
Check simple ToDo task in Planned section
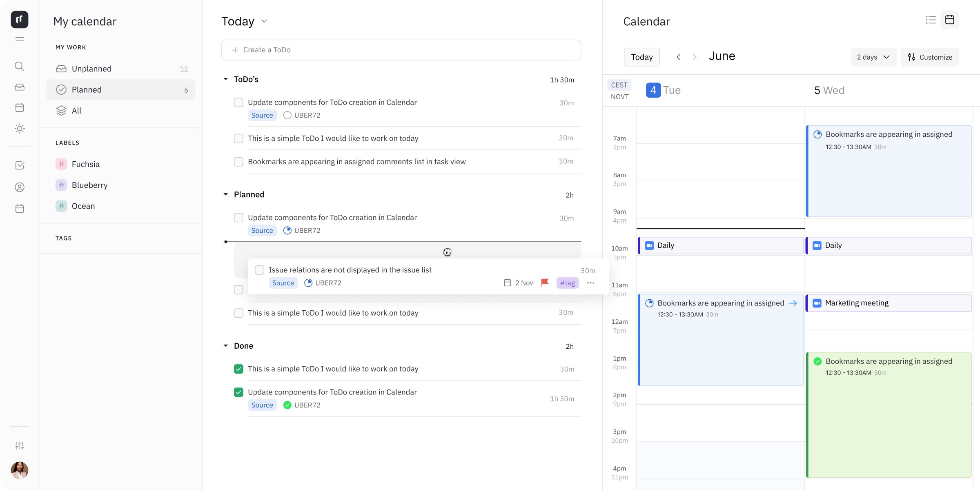point(238,313)
